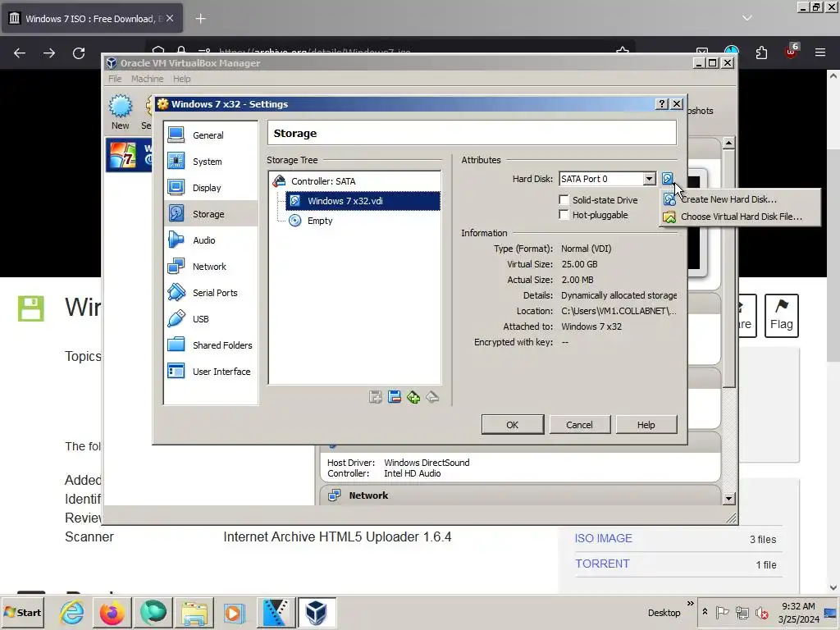Open the Help menu in VirtualBox Manager
This screenshot has width=840, height=630.
[181, 79]
